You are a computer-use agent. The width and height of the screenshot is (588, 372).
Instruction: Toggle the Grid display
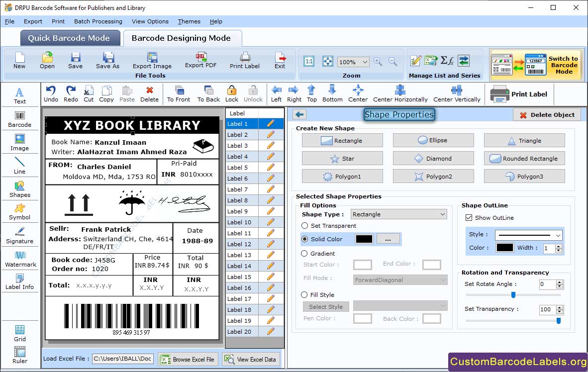(19, 333)
